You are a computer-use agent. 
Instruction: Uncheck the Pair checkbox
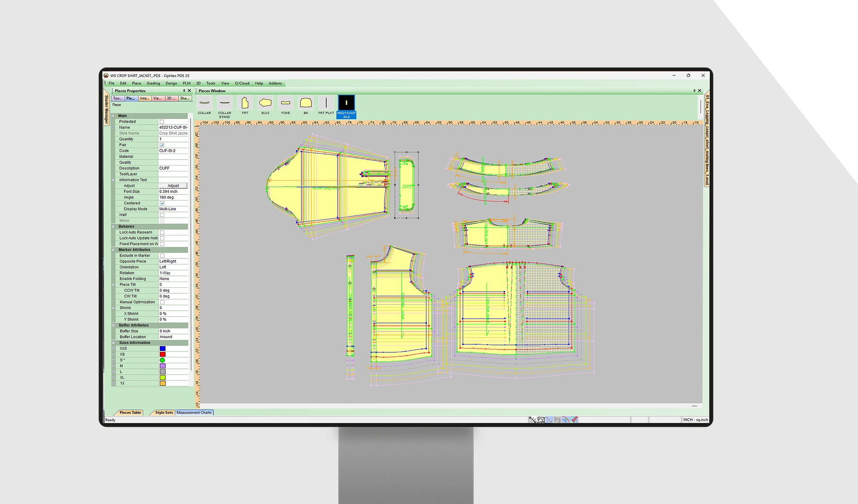[x=162, y=145]
